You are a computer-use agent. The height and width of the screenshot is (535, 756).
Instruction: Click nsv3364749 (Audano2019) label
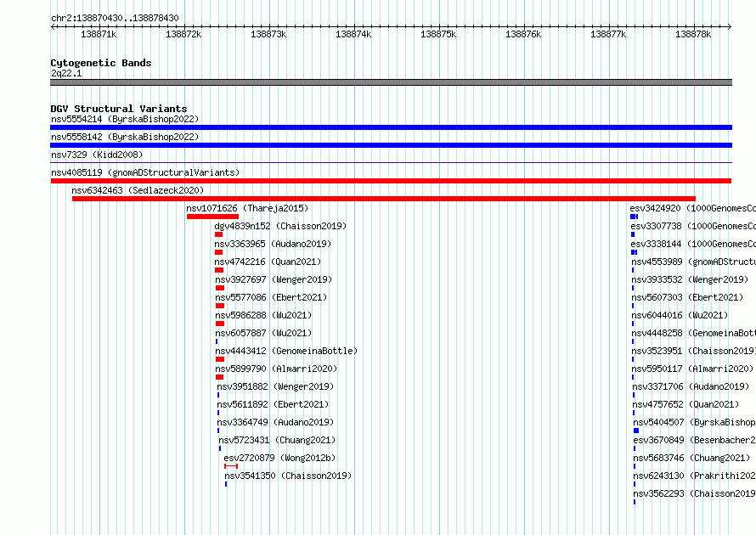click(x=275, y=422)
